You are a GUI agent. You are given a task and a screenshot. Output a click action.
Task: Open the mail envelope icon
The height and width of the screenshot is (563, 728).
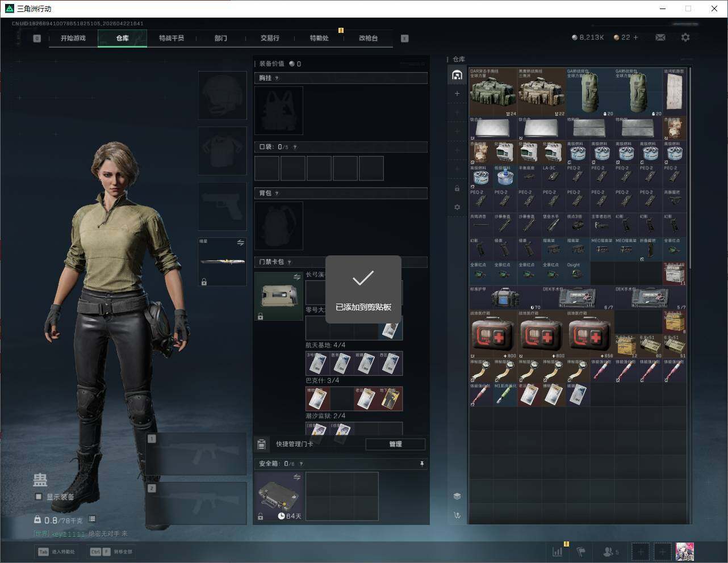(x=660, y=37)
